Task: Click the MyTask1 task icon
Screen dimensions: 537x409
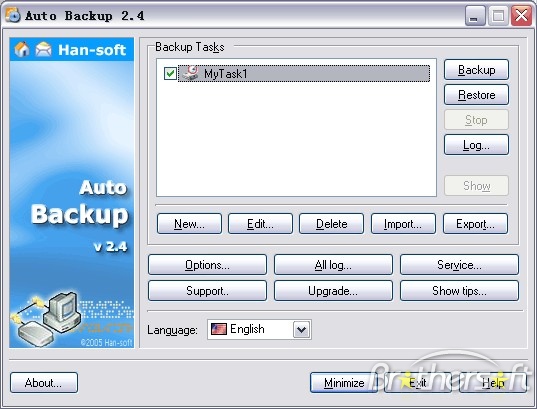Action: (190, 73)
